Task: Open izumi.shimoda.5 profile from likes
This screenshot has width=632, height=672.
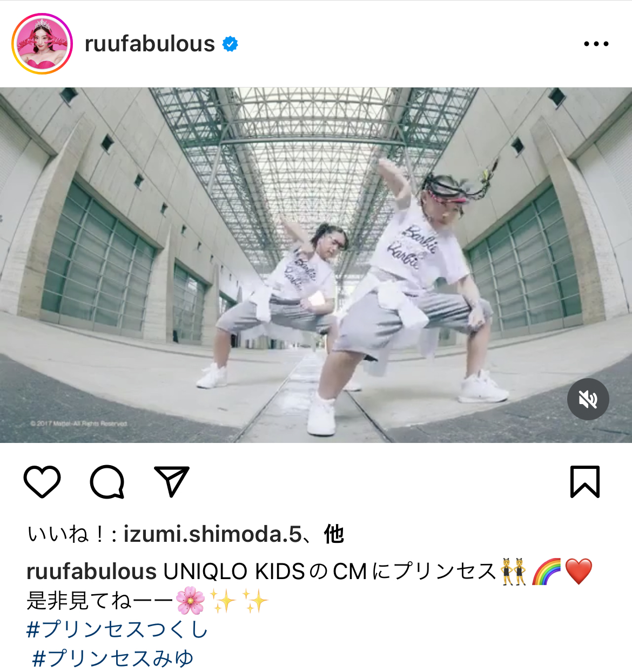Action: [x=212, y=534]
